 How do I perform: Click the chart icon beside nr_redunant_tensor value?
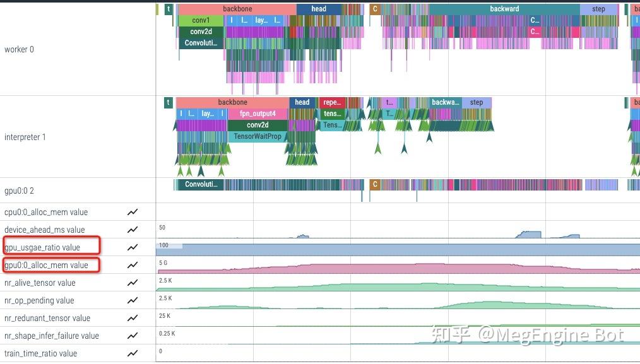(x=133, y=318)
